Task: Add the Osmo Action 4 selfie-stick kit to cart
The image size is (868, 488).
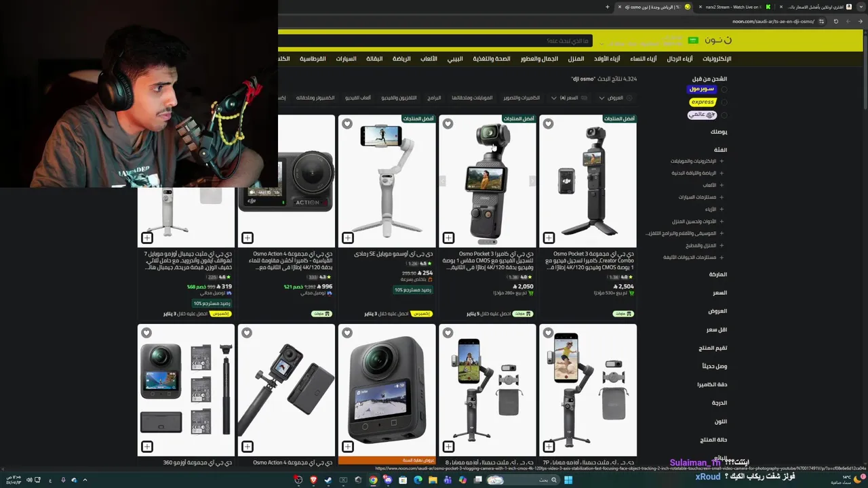Action: click(x=248, y=447)
